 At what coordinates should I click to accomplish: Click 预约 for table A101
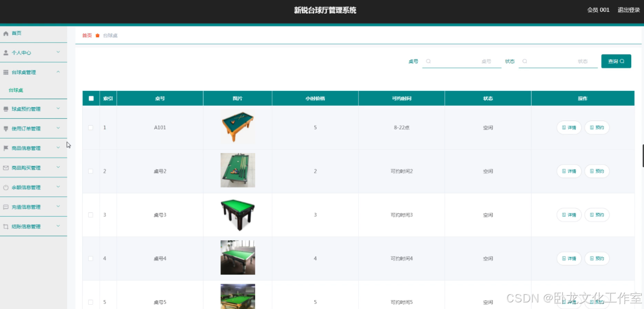pos(597,128)
